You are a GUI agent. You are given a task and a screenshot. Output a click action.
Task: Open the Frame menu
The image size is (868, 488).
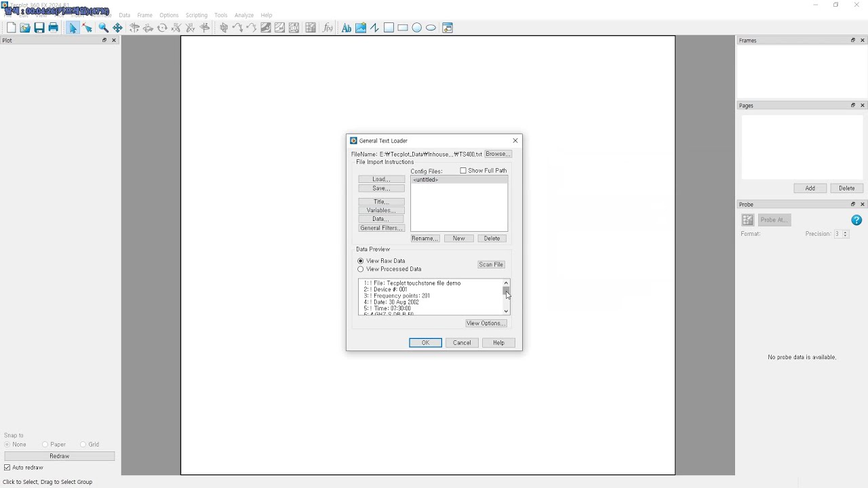145,15
